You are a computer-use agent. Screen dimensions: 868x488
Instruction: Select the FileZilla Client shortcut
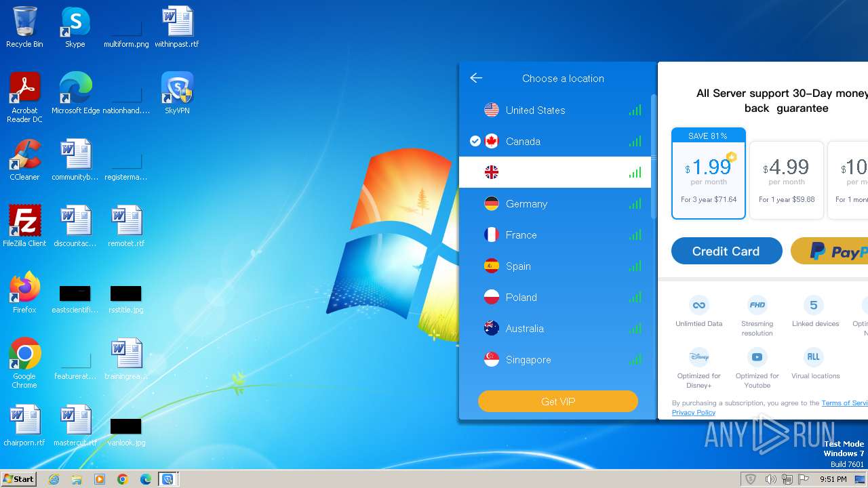tap(24, 226)
